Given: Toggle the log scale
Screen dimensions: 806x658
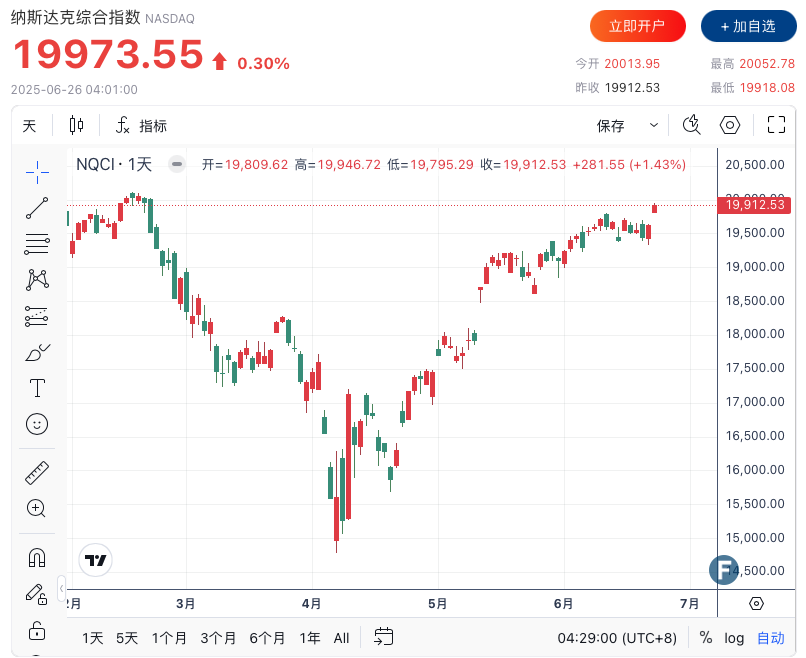Looking at the screenshot, I should (734, 637).
